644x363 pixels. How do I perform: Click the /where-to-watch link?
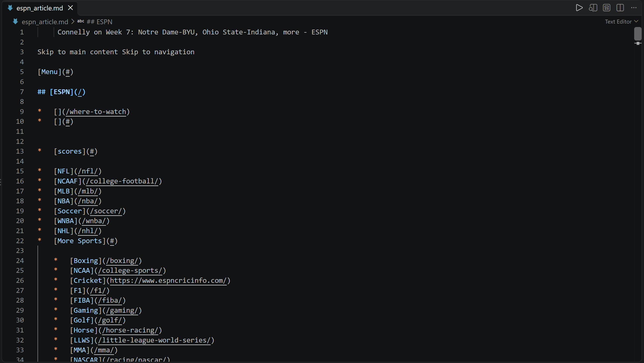pos(96,112)
